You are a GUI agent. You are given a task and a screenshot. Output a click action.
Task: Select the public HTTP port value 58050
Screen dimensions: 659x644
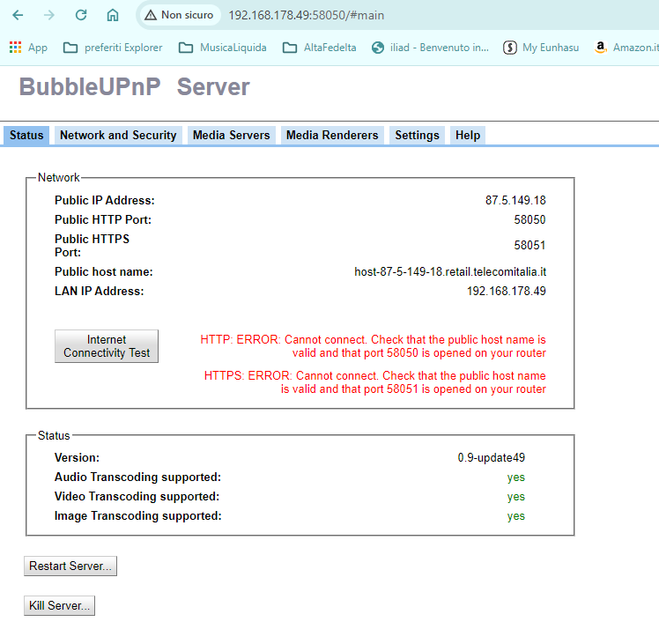pyautogui.click(x=529, y=219)
